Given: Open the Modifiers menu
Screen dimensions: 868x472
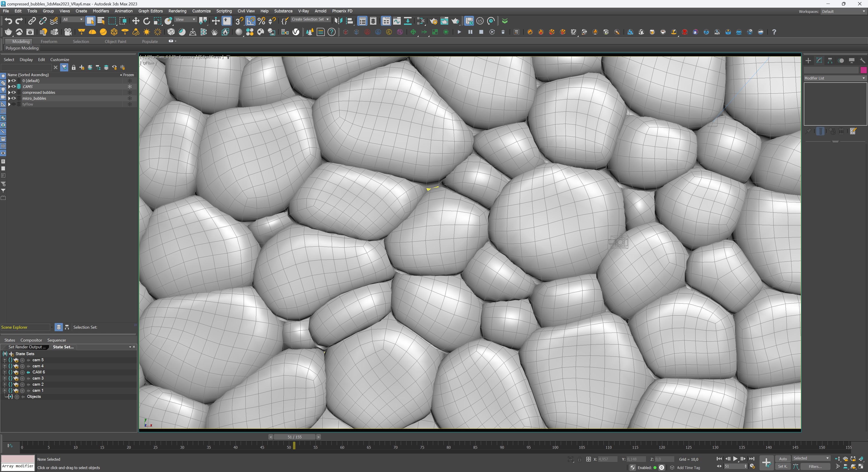Looking at the screenshot, I should [101, 11].
